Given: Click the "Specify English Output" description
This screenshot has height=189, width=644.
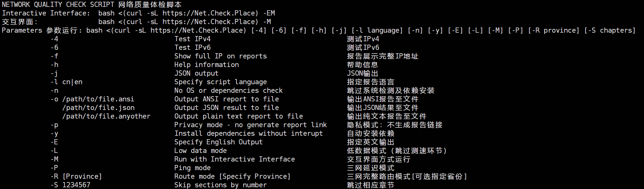Looking at the screenshot, I should tap(218, 142).
